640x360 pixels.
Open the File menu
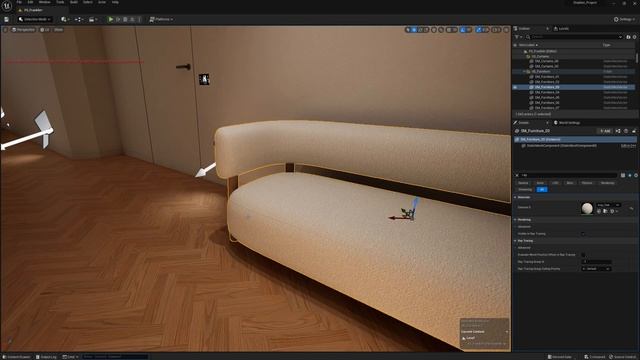click(19, 2)
